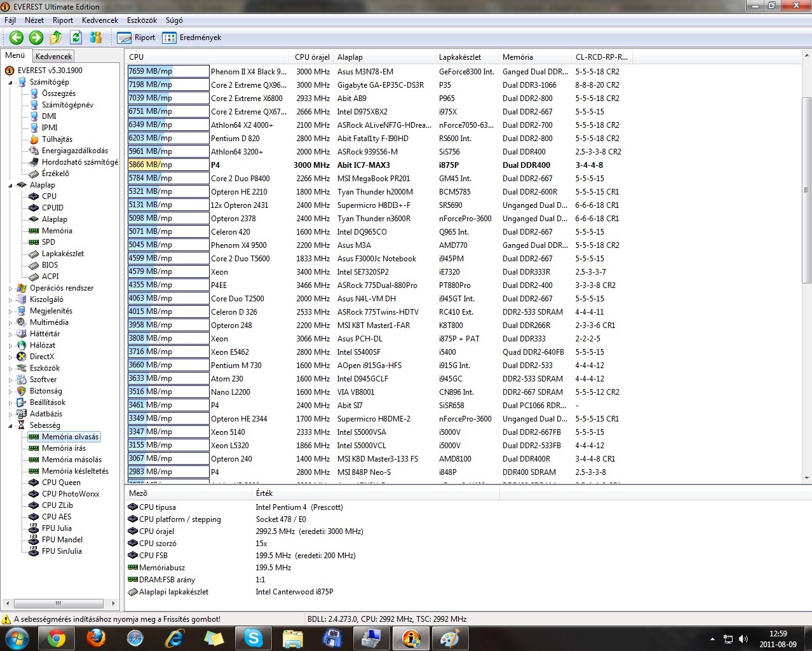Select the CPU AES tree item
Viewport: 812px width, 651px height.
tap(57, 517)
